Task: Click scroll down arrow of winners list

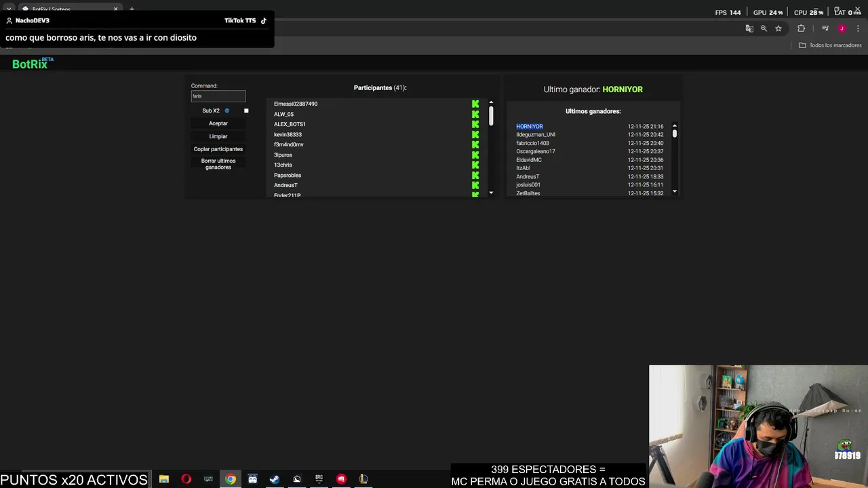Action: pyautogui.click(x=675, y=192)
